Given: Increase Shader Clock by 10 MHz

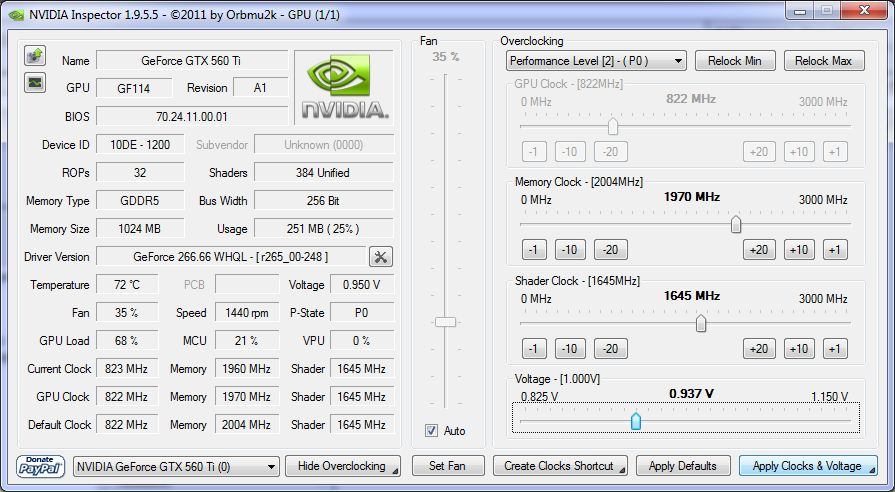Looking at the screenshot, I should 799,349.
